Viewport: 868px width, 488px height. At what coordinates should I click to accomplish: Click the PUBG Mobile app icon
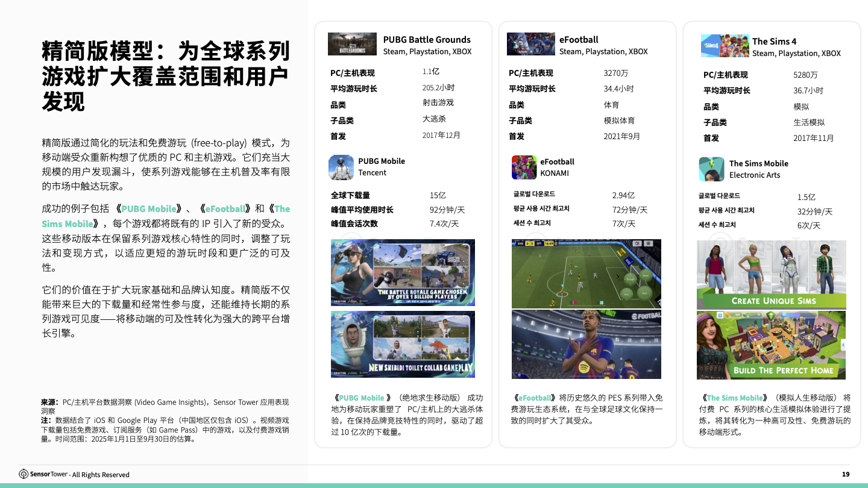(x=341, y=167)
